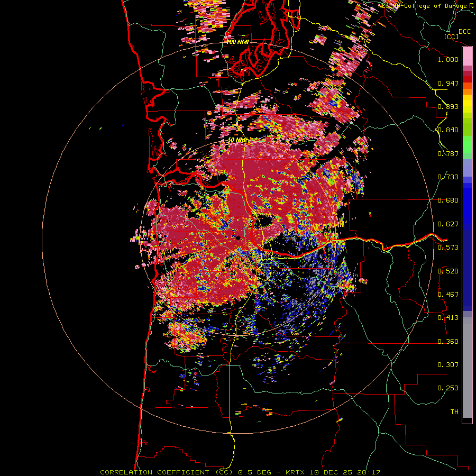Screen dimensions: 476x476
Task: Select the 1.000 scale value
Action: (x=448, y=59)
